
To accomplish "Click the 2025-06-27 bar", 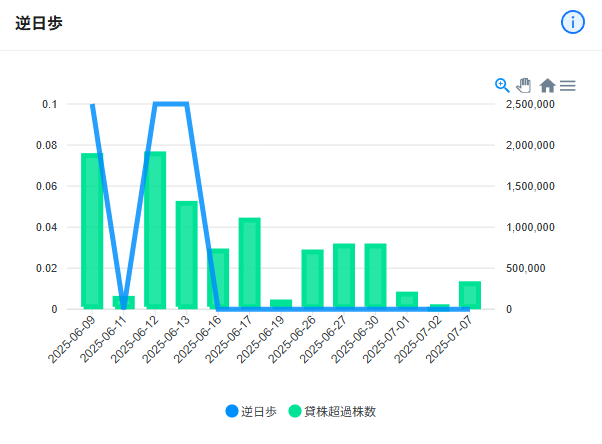I will [344, 276].
